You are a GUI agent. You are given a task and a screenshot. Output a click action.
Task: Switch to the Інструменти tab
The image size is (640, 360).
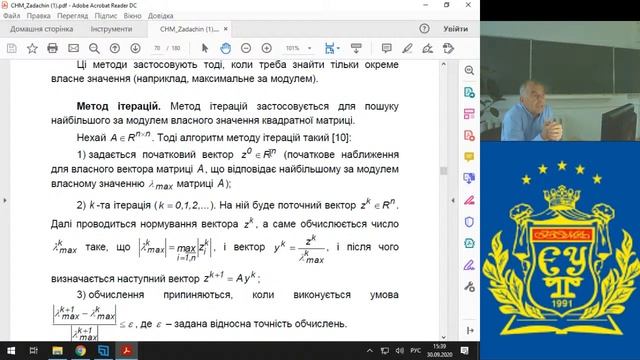[x=111, y=29]
